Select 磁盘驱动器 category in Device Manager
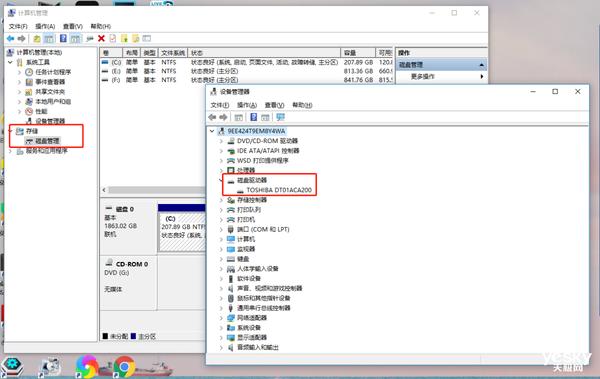Image resolution: width=600 pixels, height=379 pixels. point(252,180)
